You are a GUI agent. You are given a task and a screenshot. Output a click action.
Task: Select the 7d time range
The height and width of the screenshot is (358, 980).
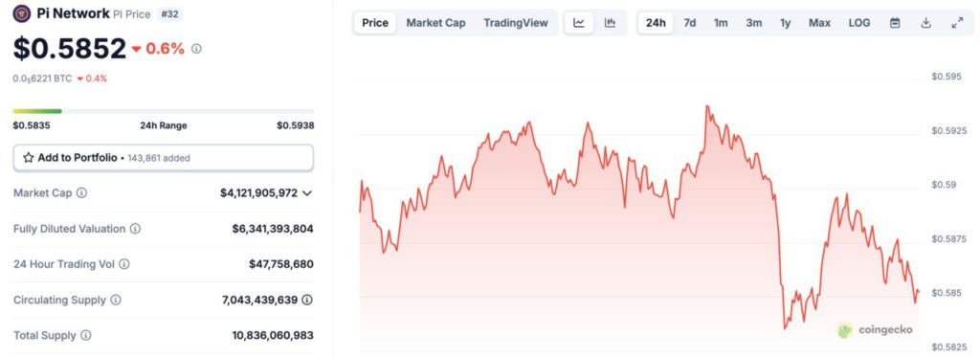pos(689,23)
